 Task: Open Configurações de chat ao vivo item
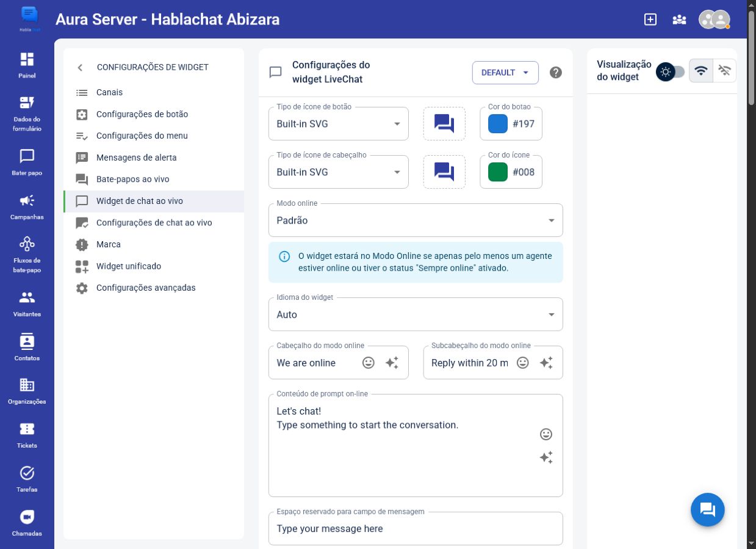tap(154, 223)
